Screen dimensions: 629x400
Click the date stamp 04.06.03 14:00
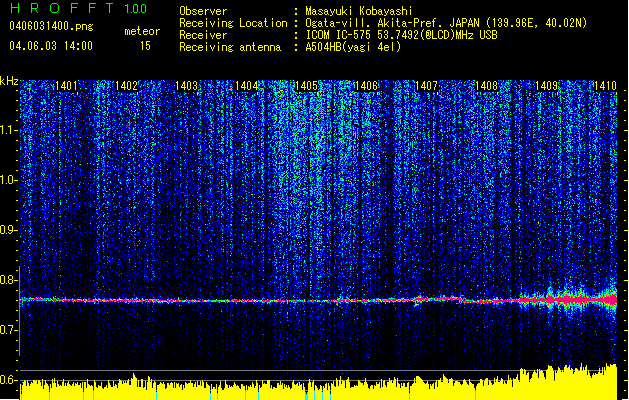click(51, 46)
